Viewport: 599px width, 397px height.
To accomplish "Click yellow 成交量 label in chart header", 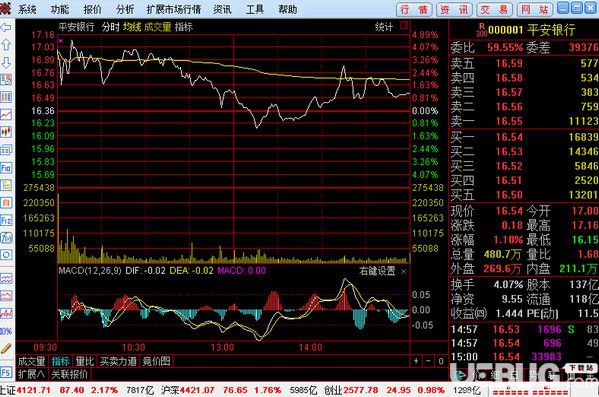I will [157, 27].
